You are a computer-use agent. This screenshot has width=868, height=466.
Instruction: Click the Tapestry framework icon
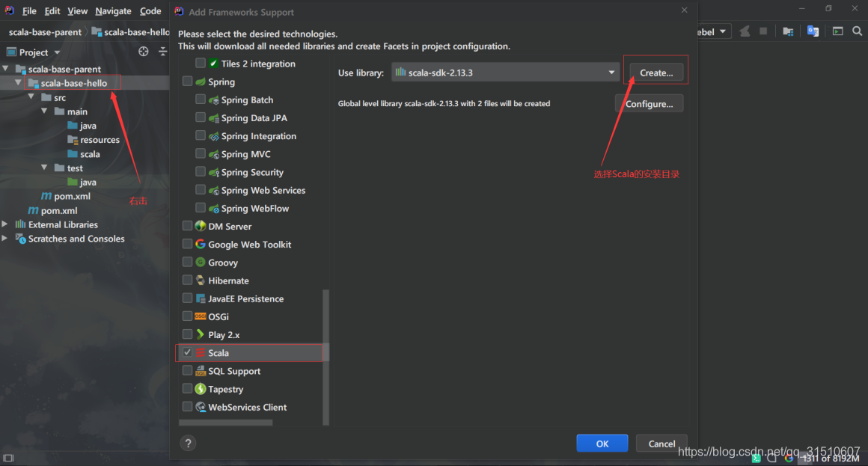click(x=201, y=388)
